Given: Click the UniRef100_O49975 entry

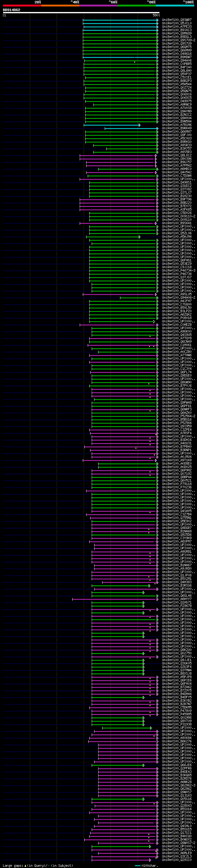Looking at the screenshot, I should point(176,101).
